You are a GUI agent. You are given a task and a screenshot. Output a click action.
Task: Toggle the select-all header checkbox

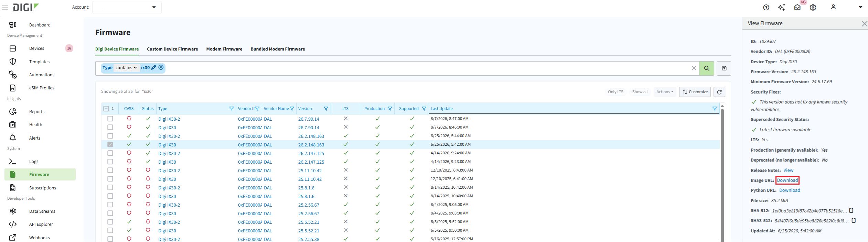point(106,109)
